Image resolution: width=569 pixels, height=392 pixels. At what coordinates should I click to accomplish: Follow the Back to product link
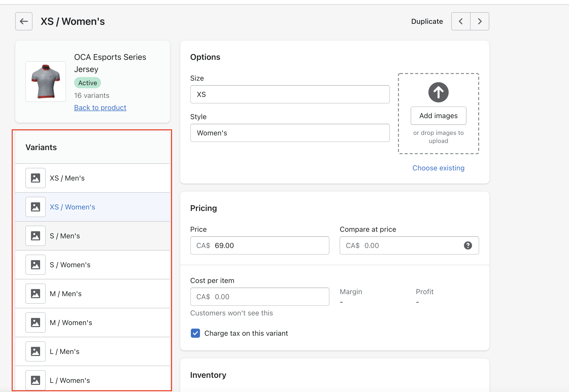(x=100, y=108)
